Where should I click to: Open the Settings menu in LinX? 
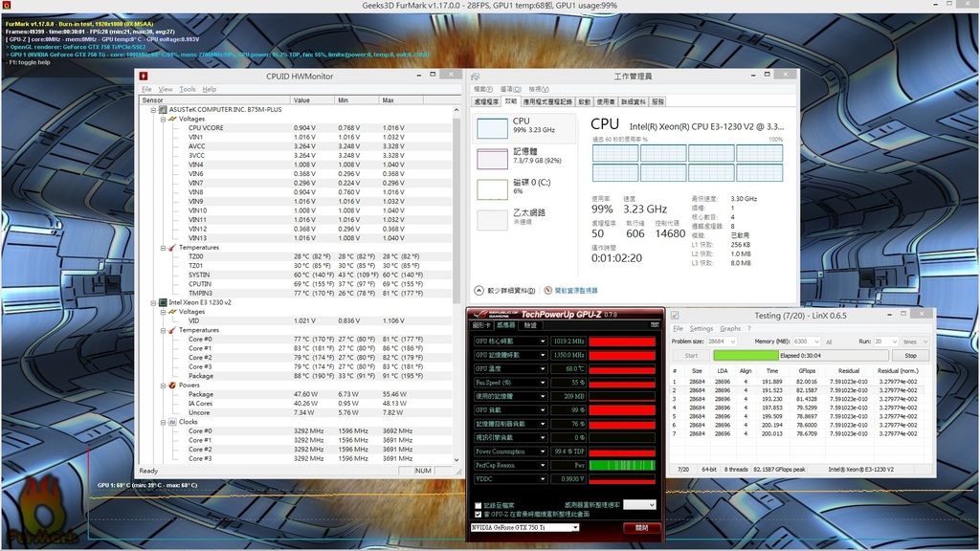702,329
